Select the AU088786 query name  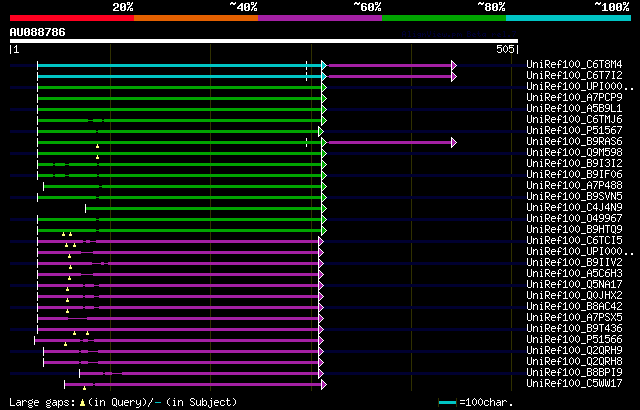[38, 32]
